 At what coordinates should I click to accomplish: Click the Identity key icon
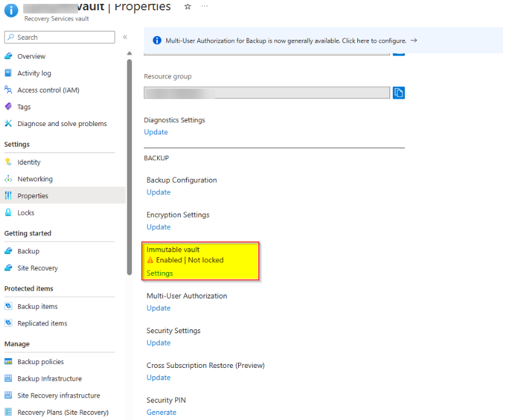[8, 162]
